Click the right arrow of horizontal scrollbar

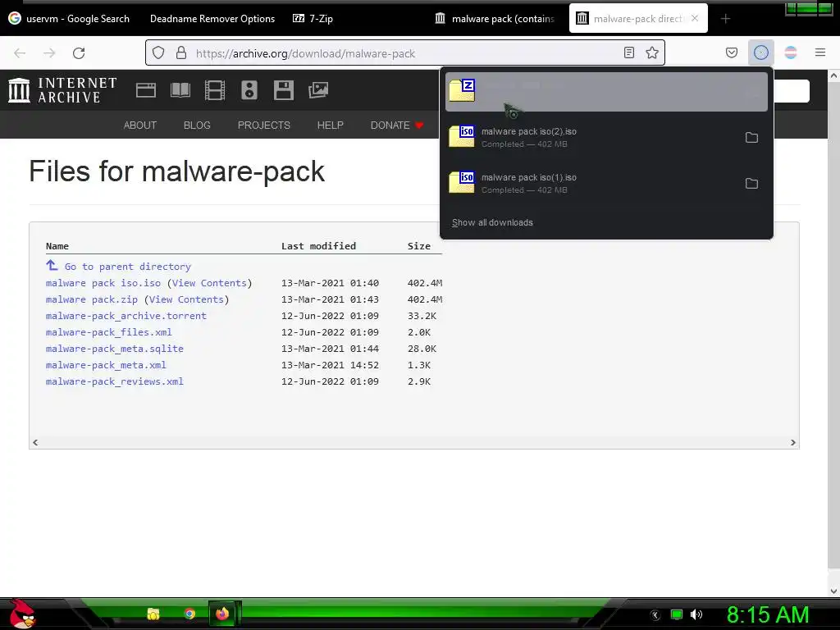click(793, 442)
